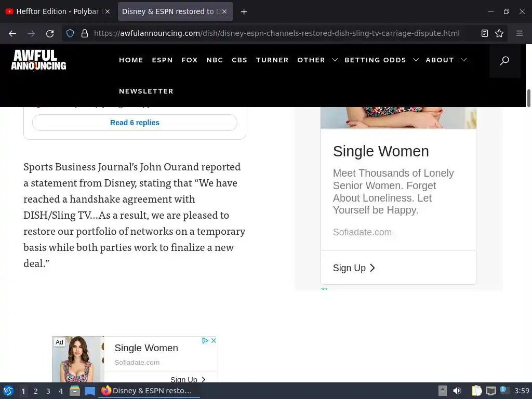
Task: Open the clipboard manager tray icon
Action: (477, 391)
